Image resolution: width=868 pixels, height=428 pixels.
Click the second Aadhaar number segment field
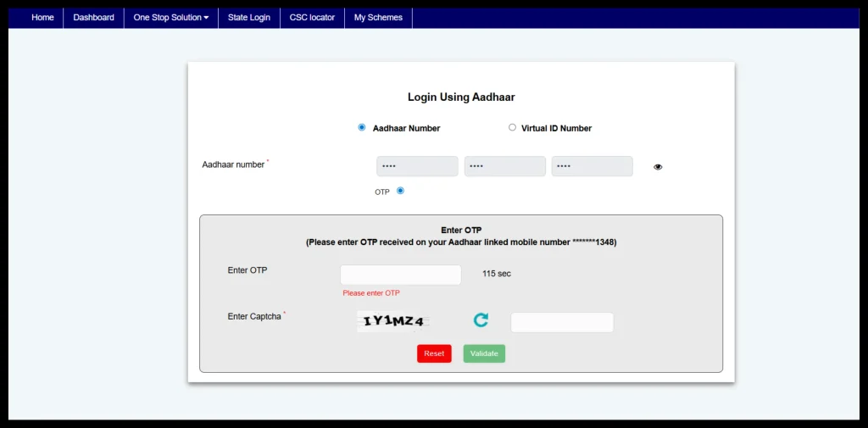coord(504,166)
